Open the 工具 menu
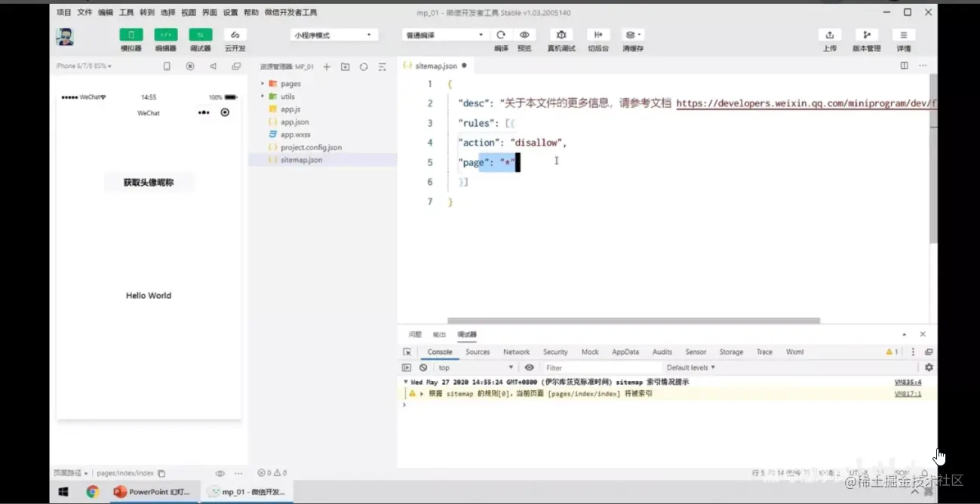Screen dimensions: 980x504 pos(126,13)
